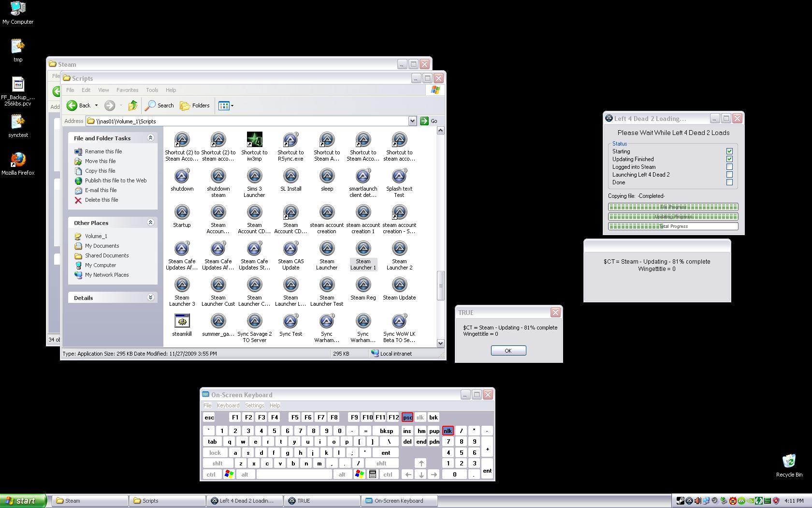Screen dimensions: 812x508
Task: Open the Search toolbar button
Action: click(159, 105)
